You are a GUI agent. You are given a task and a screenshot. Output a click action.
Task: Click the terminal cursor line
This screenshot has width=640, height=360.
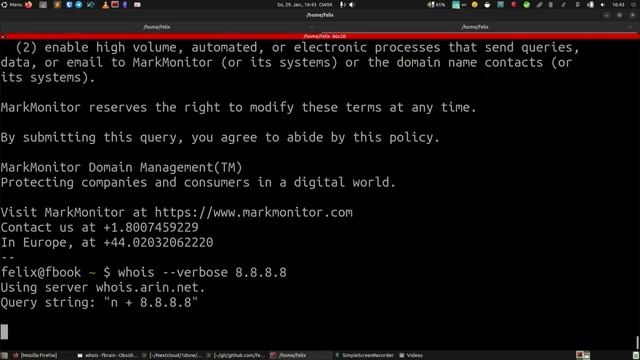4,332
